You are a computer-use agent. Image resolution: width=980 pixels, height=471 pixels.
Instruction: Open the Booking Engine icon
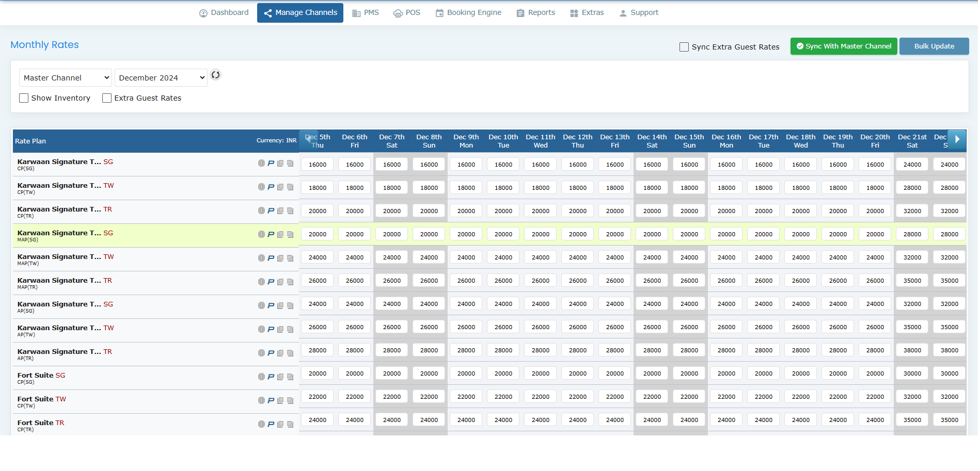tap(439, 12)
